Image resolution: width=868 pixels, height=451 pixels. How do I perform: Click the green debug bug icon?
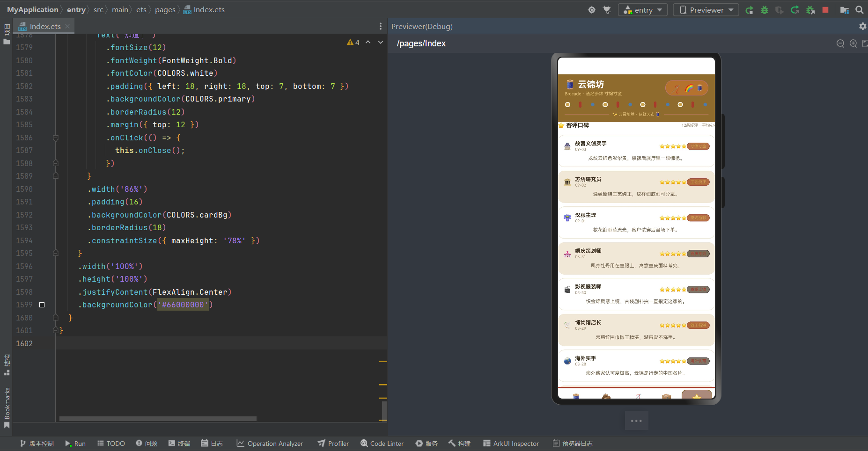(765, 10)
